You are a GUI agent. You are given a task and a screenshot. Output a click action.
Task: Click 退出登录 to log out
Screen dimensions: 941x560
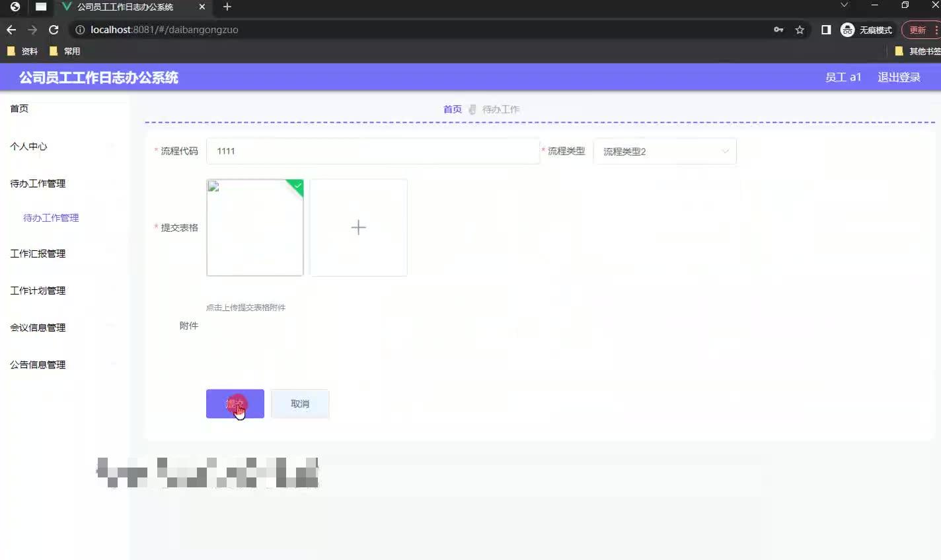(898, 77)
